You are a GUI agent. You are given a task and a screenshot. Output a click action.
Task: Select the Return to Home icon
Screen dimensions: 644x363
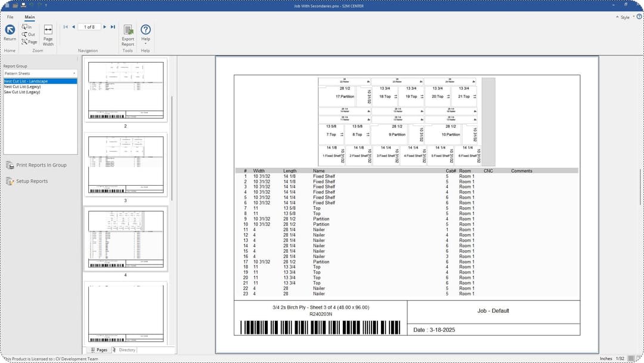pos(10,30)
